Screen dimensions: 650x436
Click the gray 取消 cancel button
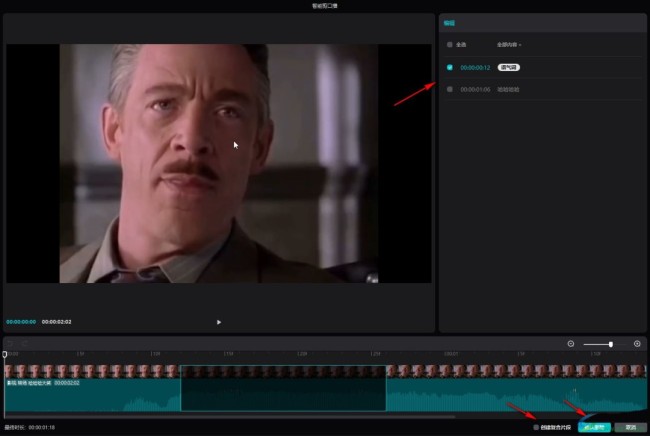631,427
